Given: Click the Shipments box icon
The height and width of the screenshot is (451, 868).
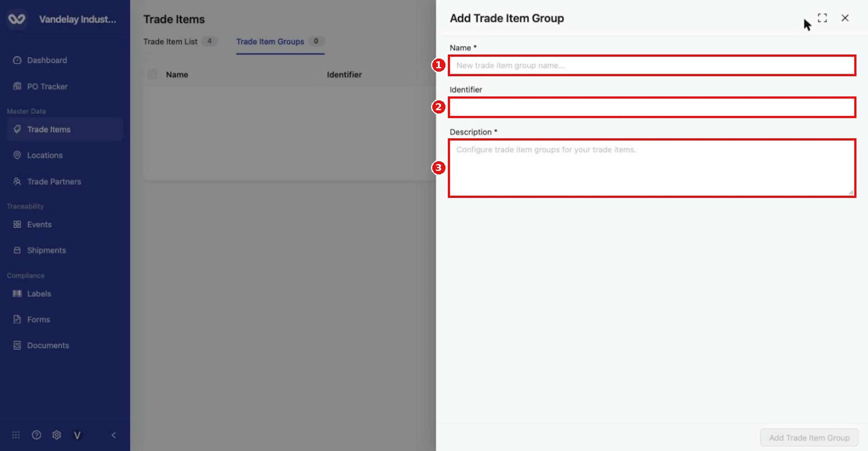Looking at the screenshot, I should coord(17,250).
